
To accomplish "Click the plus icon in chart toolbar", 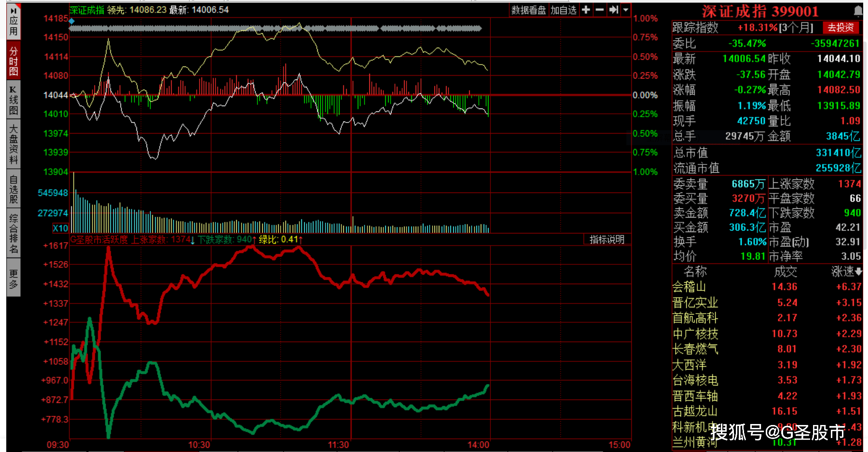I will coord(586,10).
